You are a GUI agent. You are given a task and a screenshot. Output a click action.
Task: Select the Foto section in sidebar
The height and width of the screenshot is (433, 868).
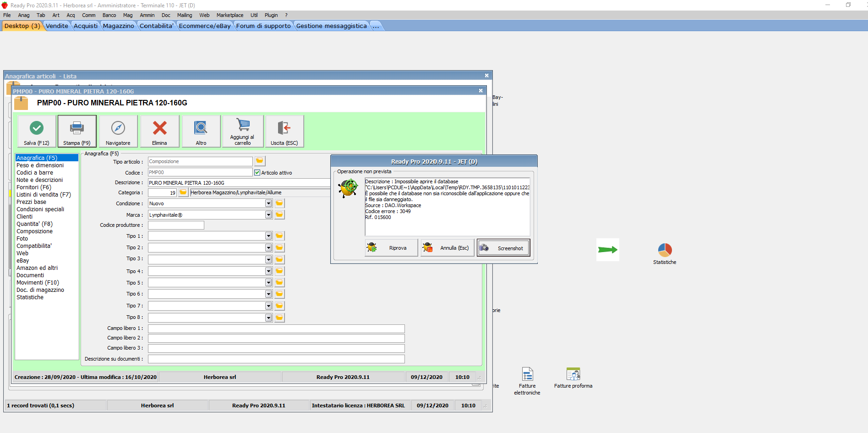click(x=22, y=239)
